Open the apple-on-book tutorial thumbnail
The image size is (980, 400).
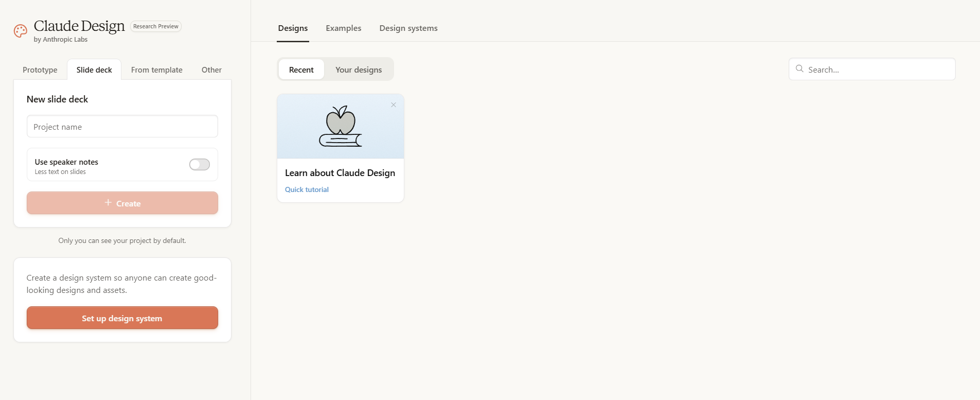[x=341, y=126]
